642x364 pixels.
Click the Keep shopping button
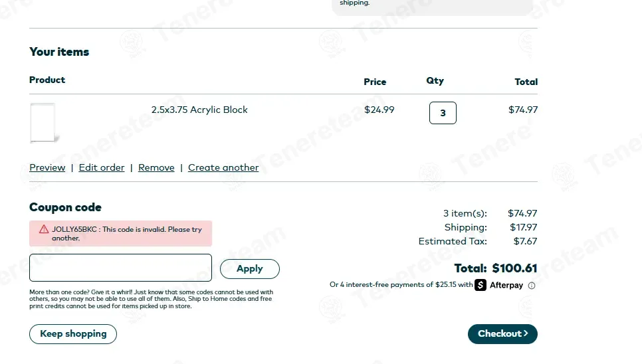tap(73, 333)
